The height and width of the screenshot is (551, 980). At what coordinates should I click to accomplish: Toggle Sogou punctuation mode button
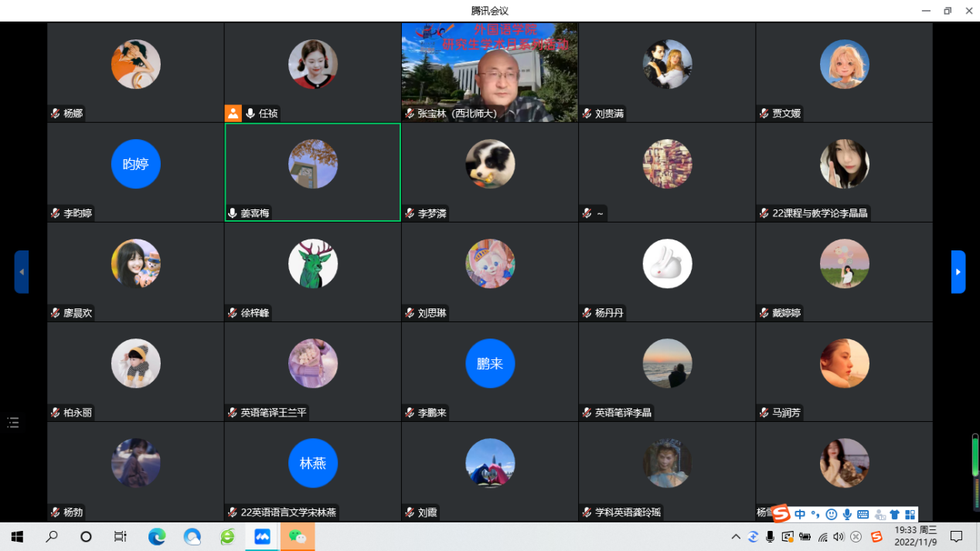(815, 515)
